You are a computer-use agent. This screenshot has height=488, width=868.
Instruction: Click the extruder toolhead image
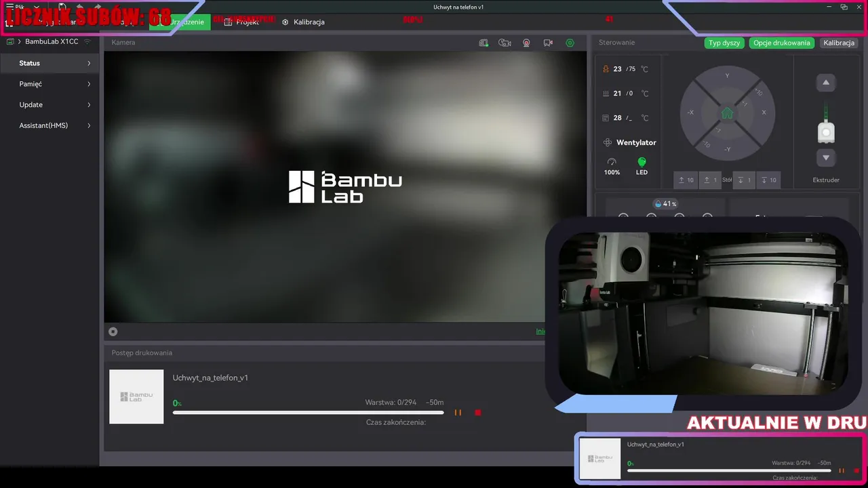click(825, 132)
